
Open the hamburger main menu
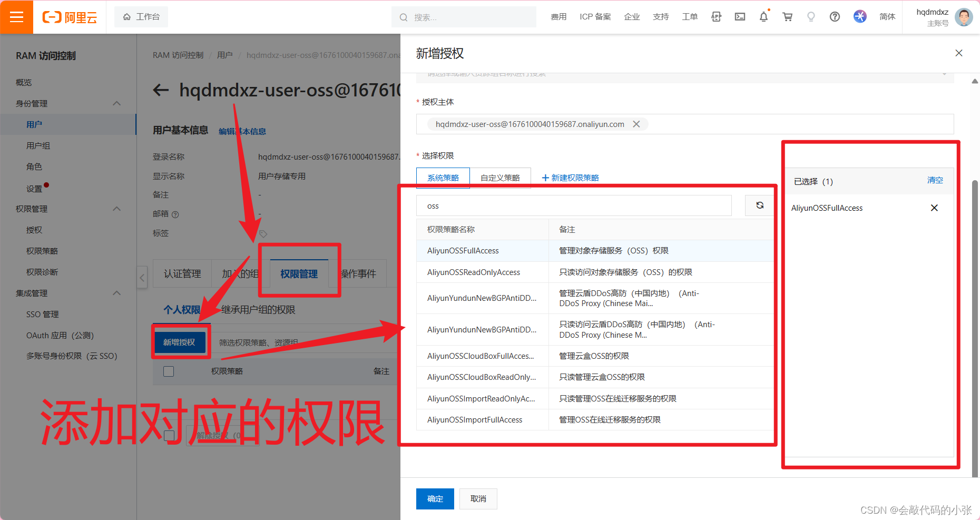pyautogui.click(x=16, y=17)
